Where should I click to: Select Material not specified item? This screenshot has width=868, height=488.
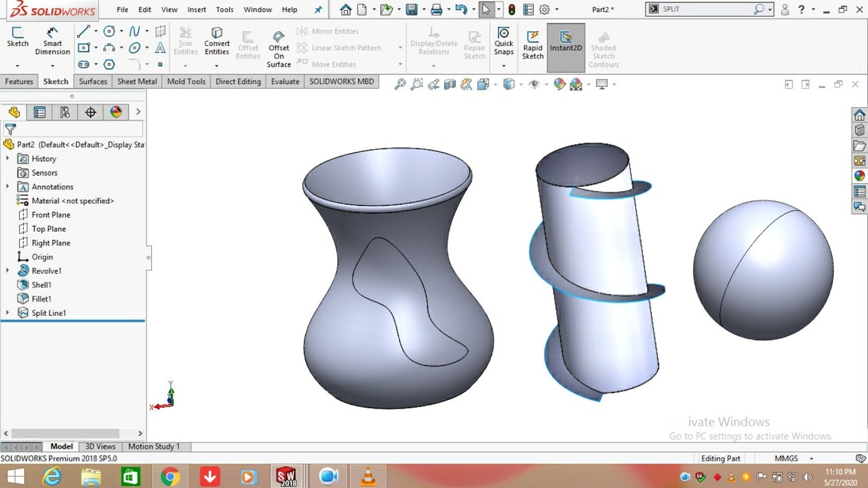click(66, 201)
